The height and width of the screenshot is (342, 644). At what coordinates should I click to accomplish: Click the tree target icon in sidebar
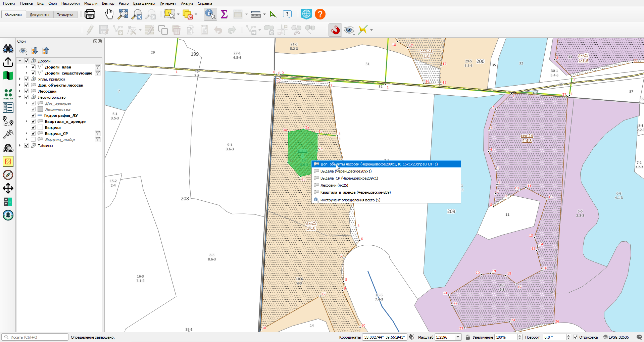pyautogui.click(x=8, y=215)
